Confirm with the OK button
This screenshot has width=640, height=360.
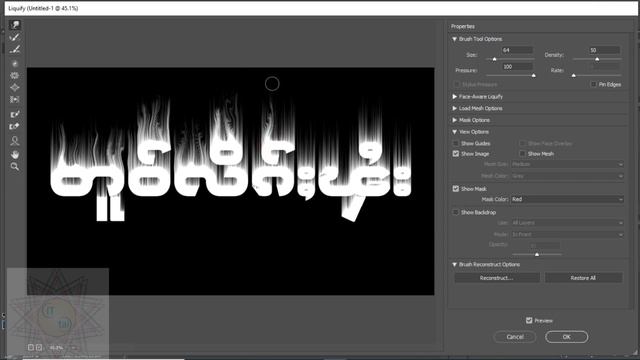pyautogui.click(x=567, y=337)
